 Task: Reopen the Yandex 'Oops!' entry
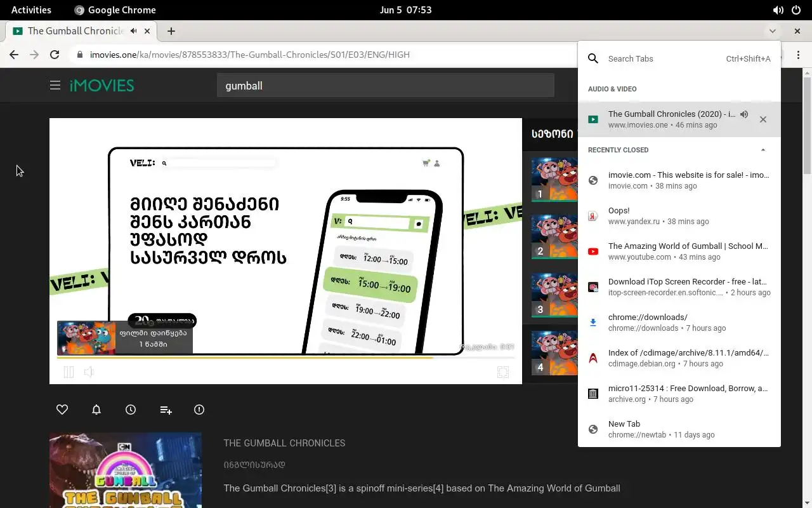[679, 216]
